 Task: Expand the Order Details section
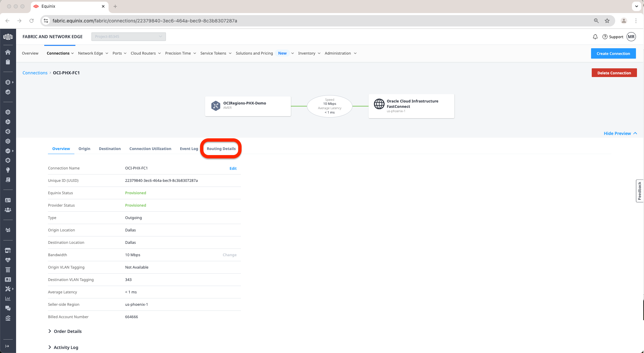[65, 331]
